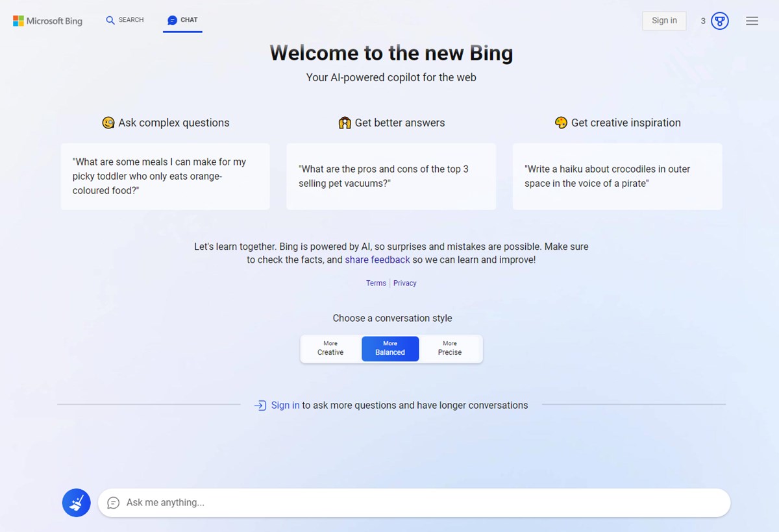Choose the picky toddler meals example prompt
The width and height of the screenshot is (779, 532).
[166, 176]
